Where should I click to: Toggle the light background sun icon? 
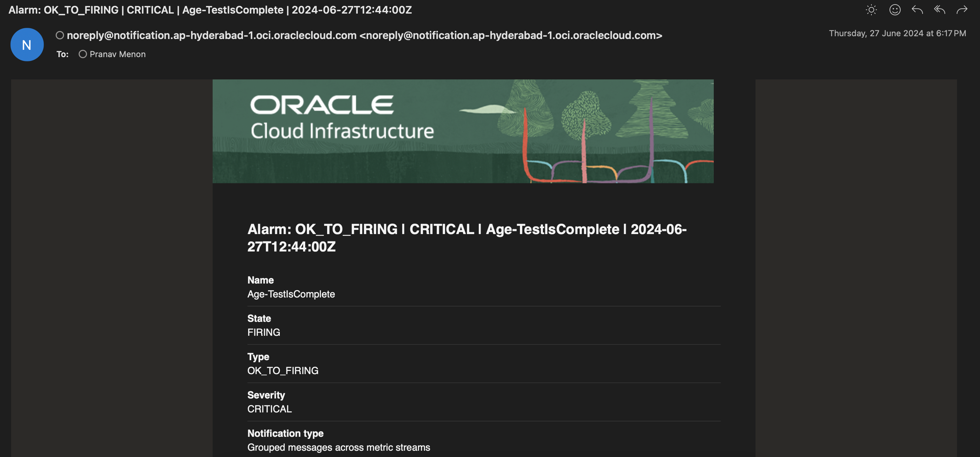pos(871,10)
